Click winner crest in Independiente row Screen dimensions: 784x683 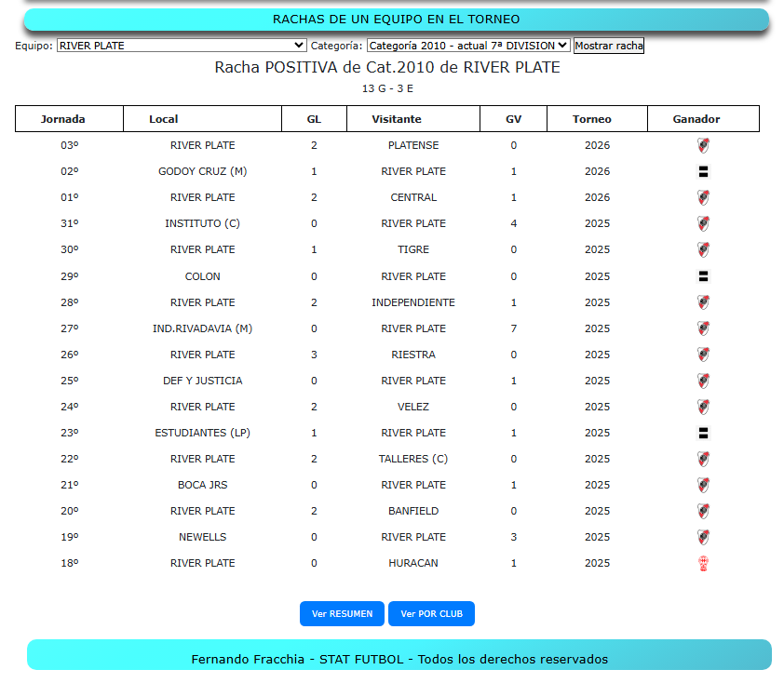703,302
